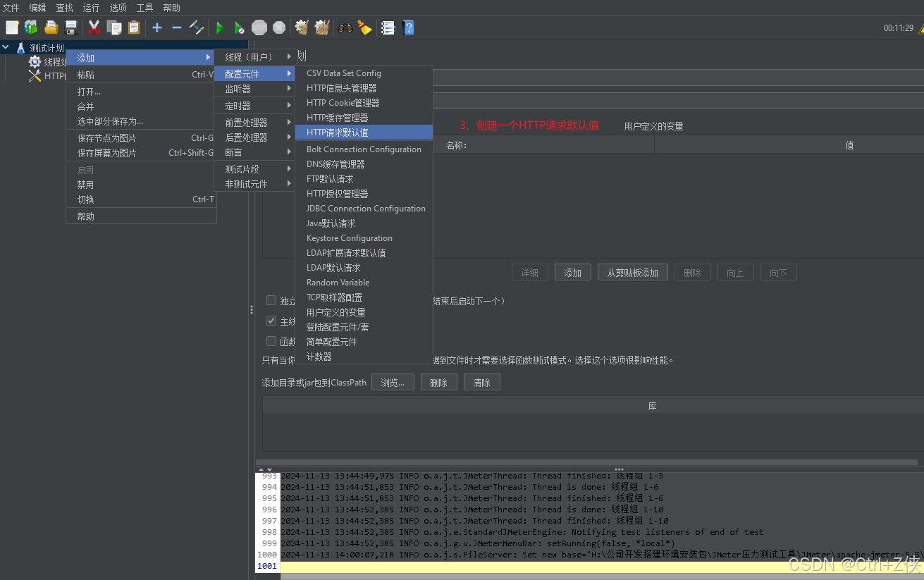Click the Shutdown round X icon
Image resolution: width=924 pixels, height=580 pixels.
279,27
